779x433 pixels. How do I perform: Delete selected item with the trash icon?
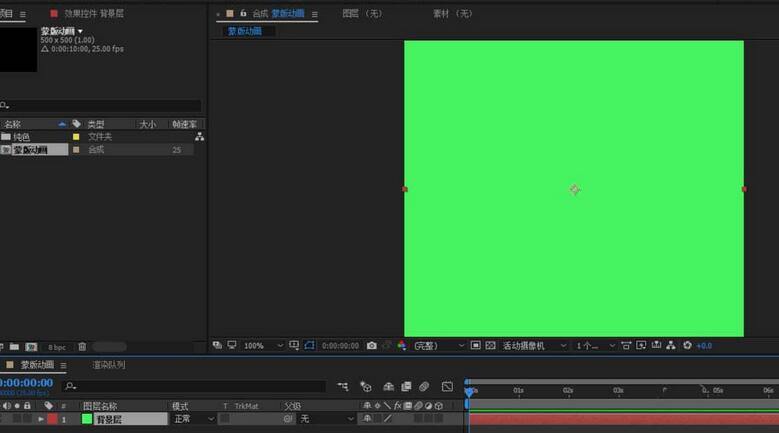82,347
